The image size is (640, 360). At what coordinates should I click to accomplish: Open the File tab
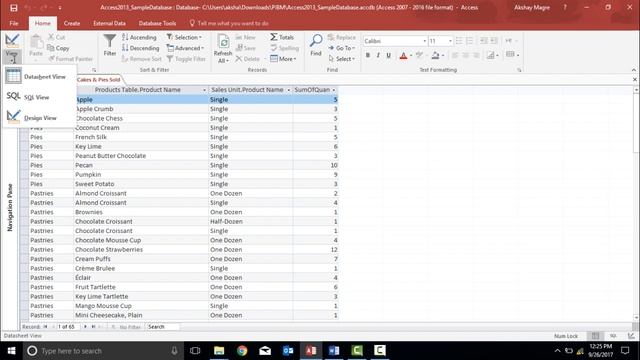(x=14, y=23)
